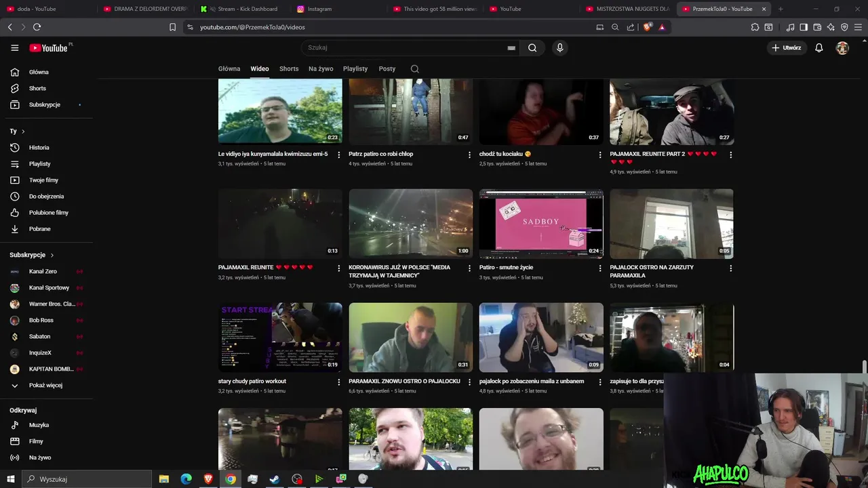Play stary chudy patiro workout thumbnail
The width and height of the screenshot is (868, 488).
pyautogui.click(x=280, y=338)
